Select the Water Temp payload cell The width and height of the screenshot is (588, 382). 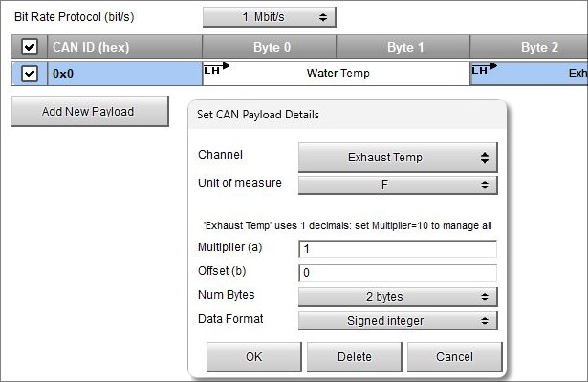[338, 74]
